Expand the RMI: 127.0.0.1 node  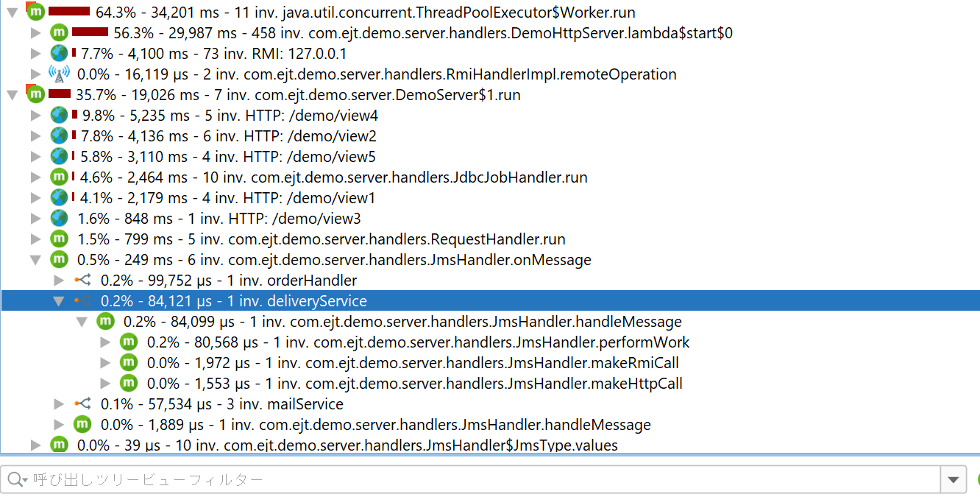pyautogui.click(x=35, y=54)
